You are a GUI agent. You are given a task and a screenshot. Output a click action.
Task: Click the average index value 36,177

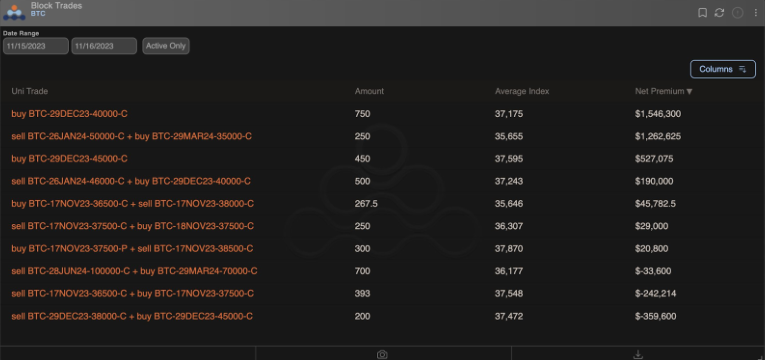[509, 271]
